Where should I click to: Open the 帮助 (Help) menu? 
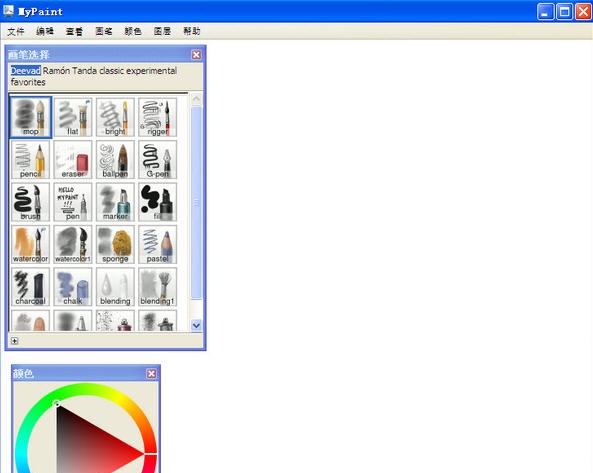click(192, 31)
